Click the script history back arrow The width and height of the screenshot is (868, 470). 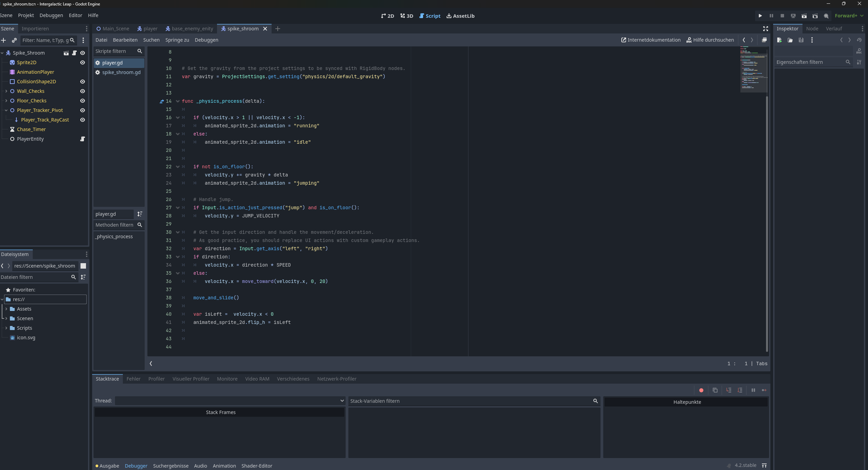pyautogui.click(x=744, y=40)
